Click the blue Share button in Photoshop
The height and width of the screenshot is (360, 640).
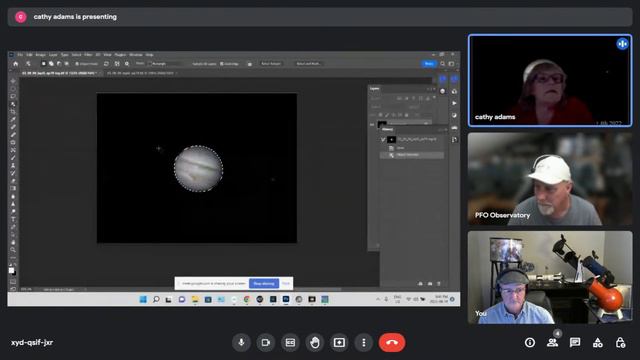429,64
